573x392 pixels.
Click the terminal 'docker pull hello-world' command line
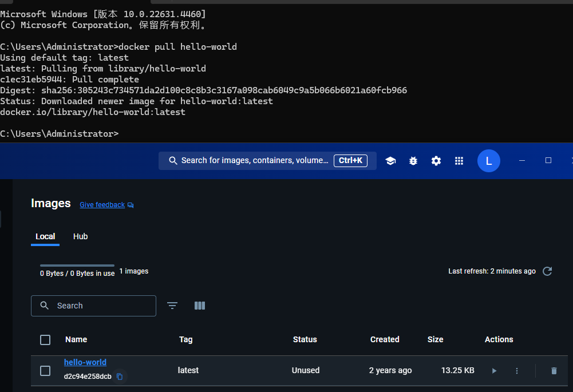click(118, 47)
